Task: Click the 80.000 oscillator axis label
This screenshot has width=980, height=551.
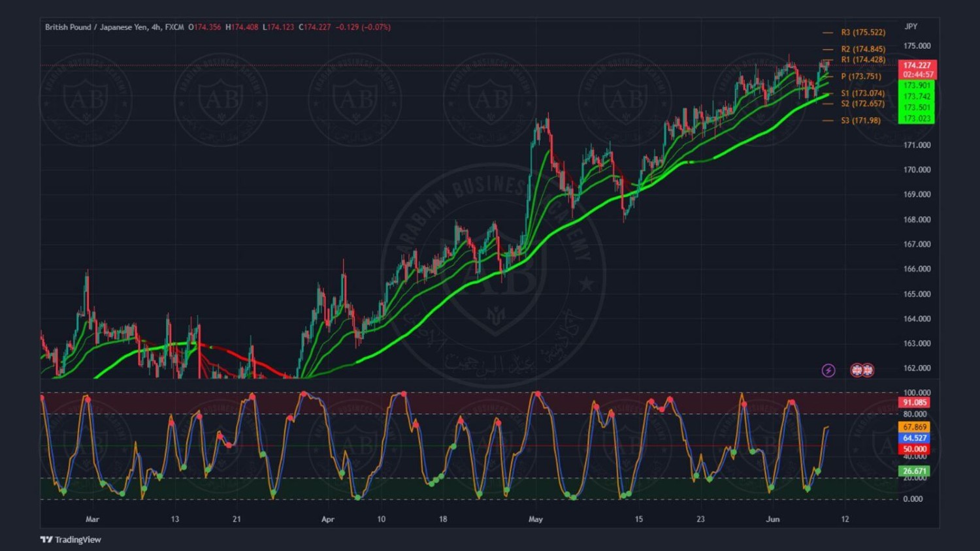Action: 915,414
